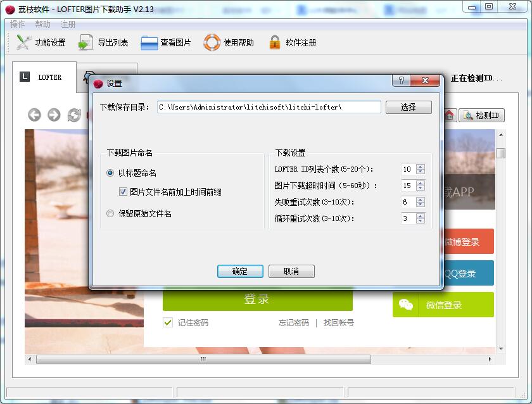Click the QQ登录 button
532x404 pixels.
pos(468,273)
